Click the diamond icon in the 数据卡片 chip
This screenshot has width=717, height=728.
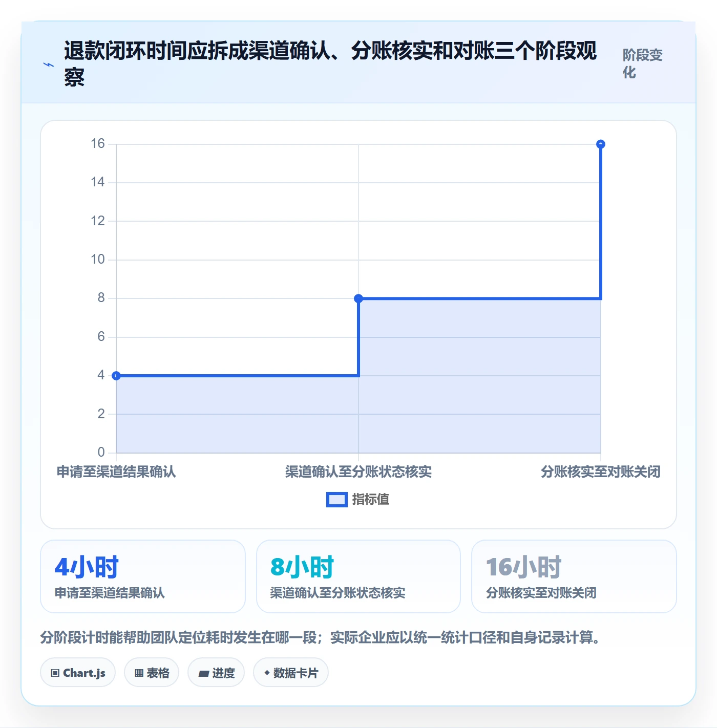267,673
